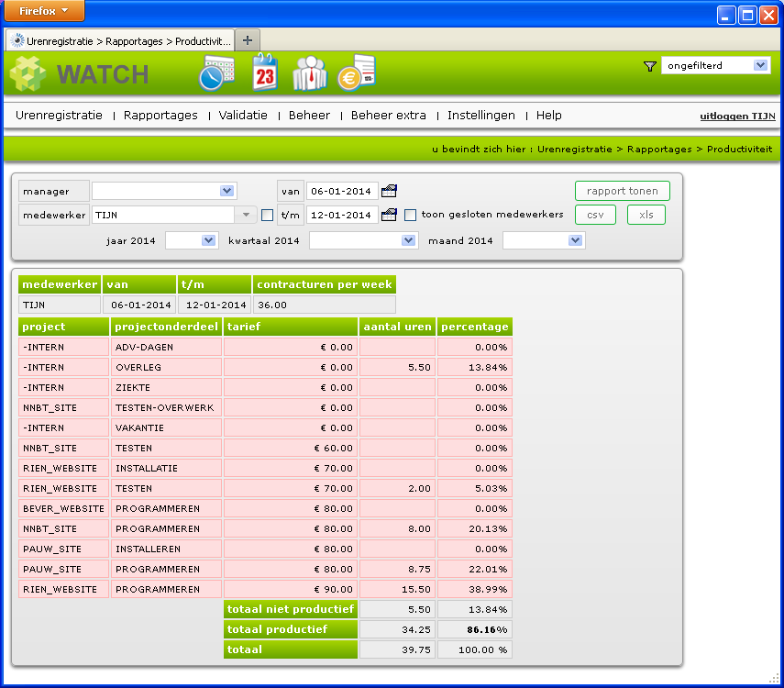
Task: Click the uitloggen TIJN link
Action: (x=737, y=117)
